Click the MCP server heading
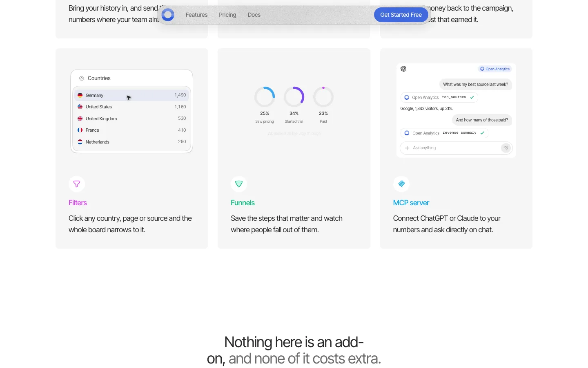 click(x=411, y=203)
